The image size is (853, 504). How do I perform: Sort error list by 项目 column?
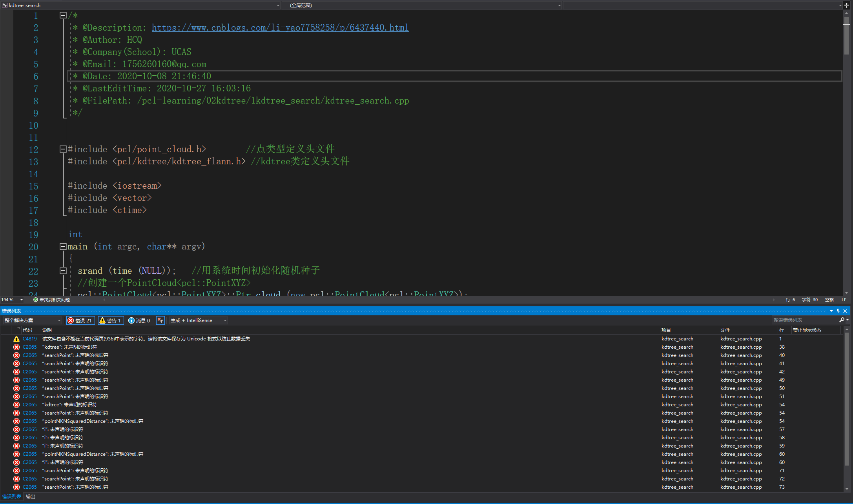689,330
